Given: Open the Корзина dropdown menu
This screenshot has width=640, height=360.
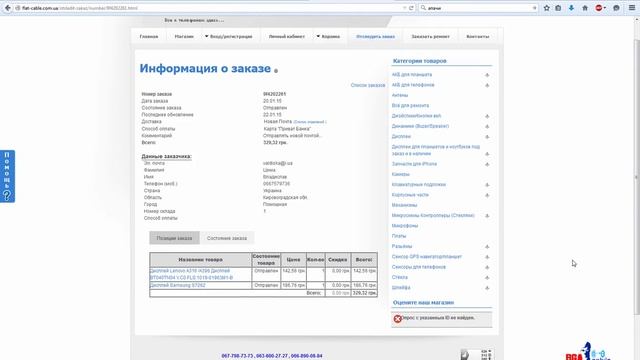Looking at the screenshot, I should (328, 36).
